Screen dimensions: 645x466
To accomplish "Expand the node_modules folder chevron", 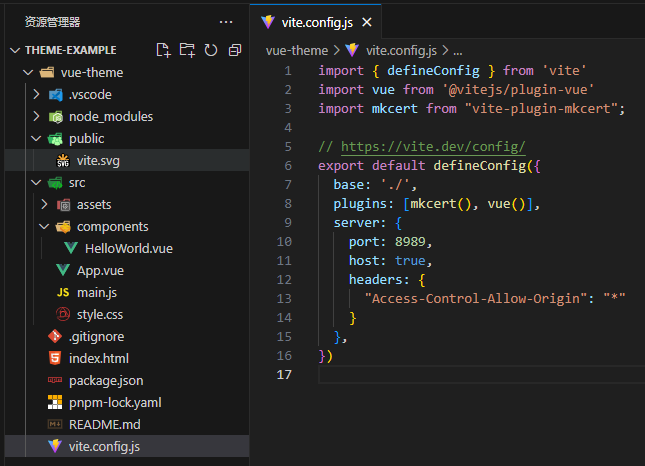I will [x=36, y=116].
